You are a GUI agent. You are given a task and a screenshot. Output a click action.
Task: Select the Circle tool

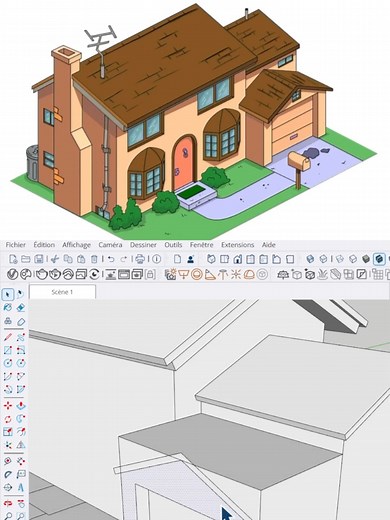[8, 363]
